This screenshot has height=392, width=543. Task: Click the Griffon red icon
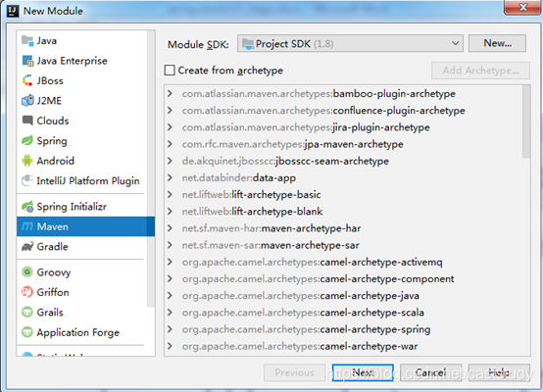[27, 292]
